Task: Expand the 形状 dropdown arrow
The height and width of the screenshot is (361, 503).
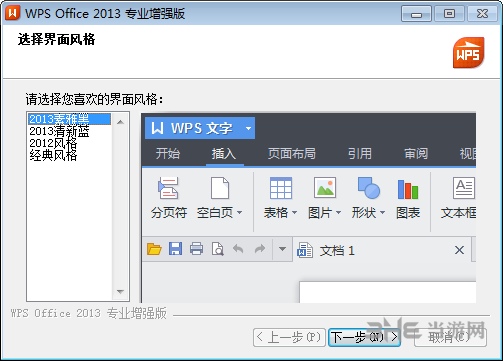Action: pos(382,212)
